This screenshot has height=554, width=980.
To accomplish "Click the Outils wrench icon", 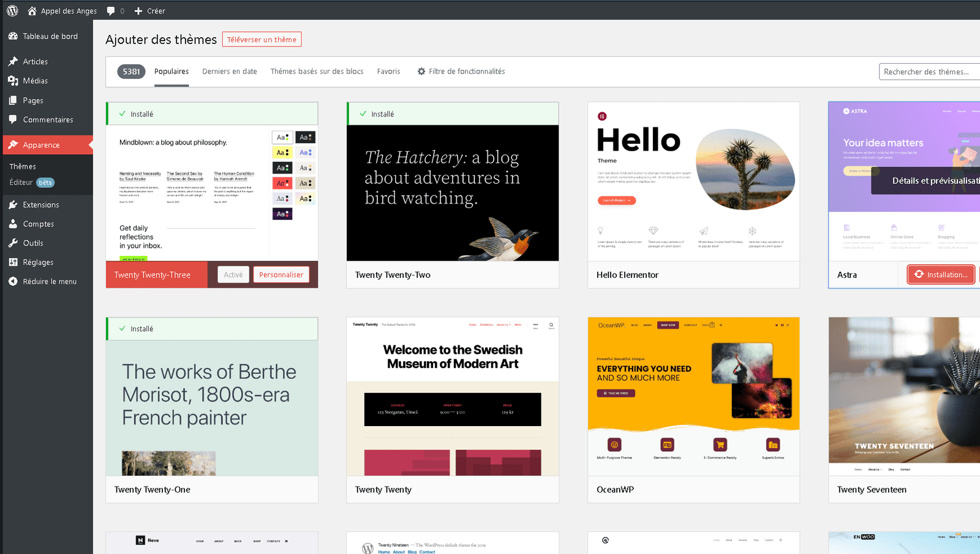I will 13,243.
